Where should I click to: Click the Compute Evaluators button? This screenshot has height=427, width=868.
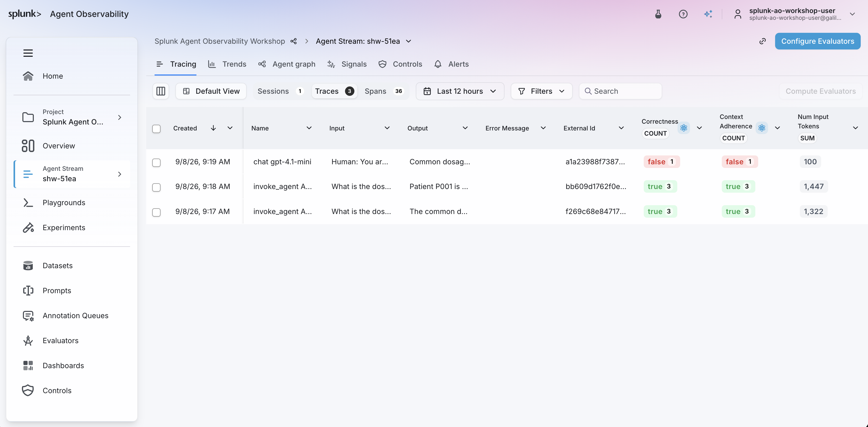[x=820, y=91]
